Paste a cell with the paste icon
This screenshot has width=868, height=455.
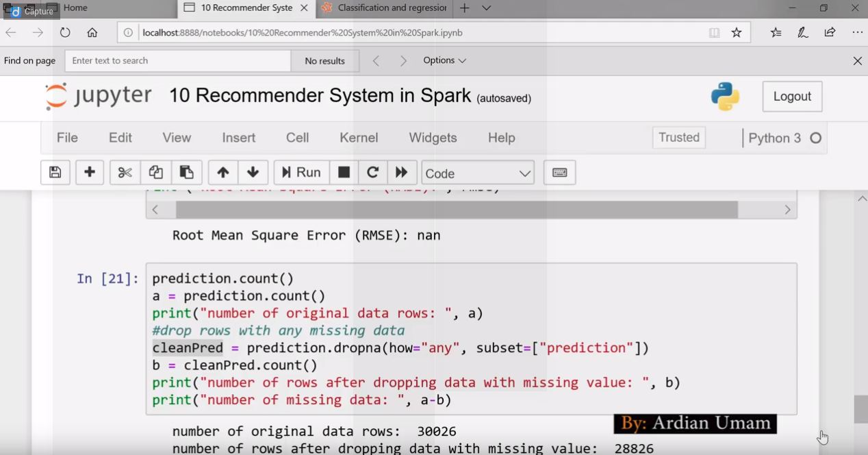[x=187, y=172]
